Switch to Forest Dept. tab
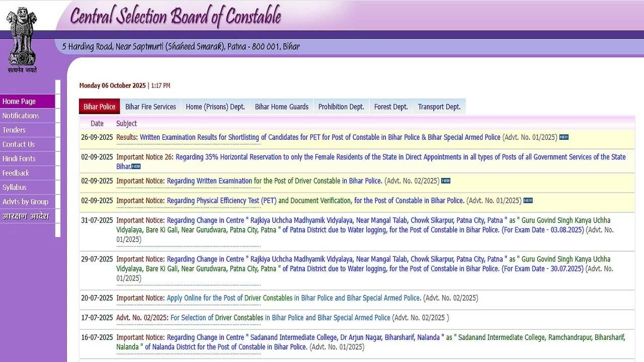Screen dimensions: 644x362 point(390,107)
